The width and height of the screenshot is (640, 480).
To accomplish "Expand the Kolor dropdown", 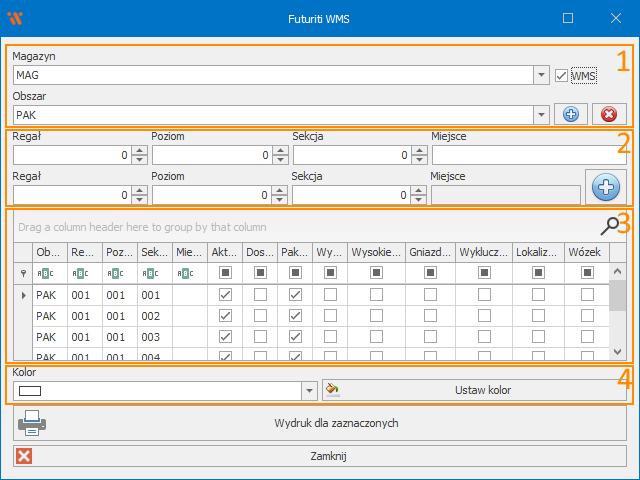I will click(x=309, y=390).
